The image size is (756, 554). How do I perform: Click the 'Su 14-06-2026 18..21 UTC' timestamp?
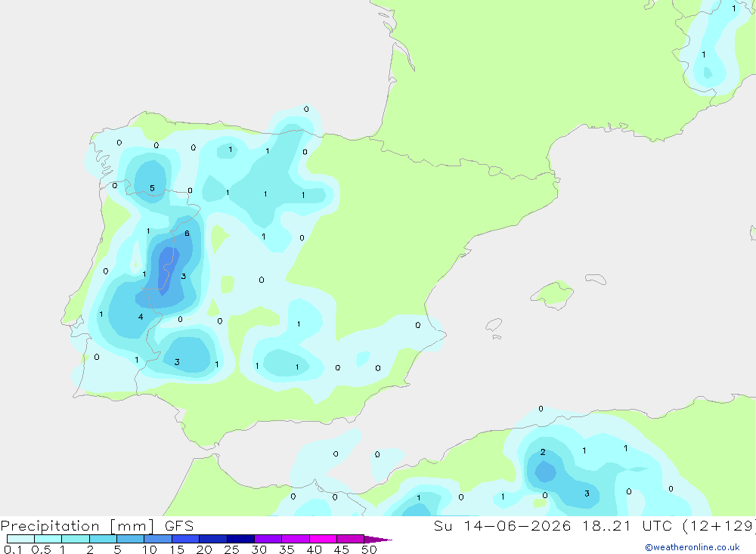click(553, 525)
